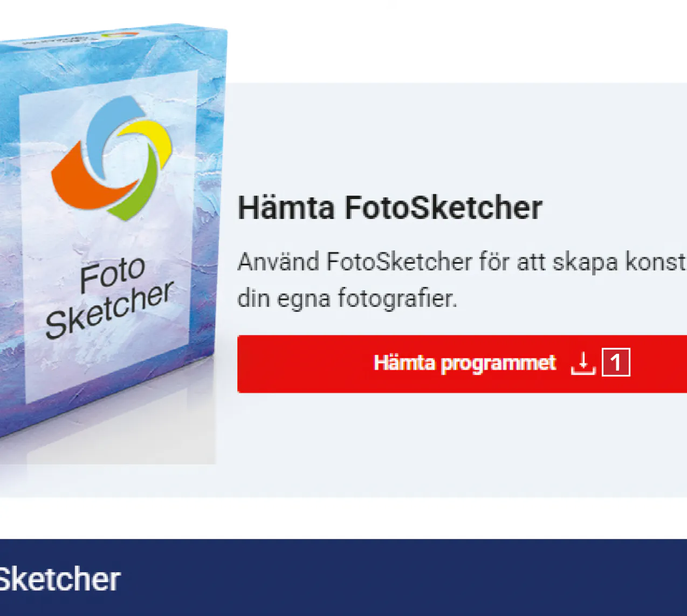Click the FotoSketcher swirl logo on box
Image resolution: width=687 pixels, height=616 pixels.
[x=112, y=159]
